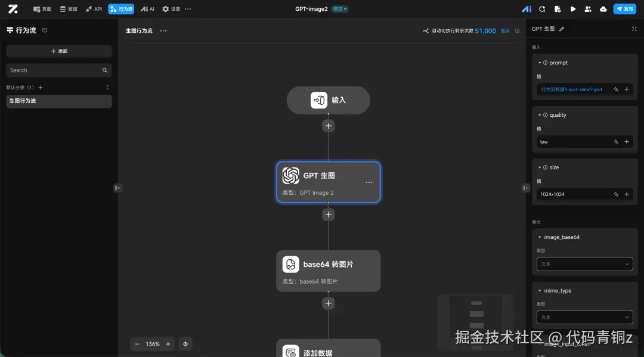644x357 pixels.
Task: Click the preview play icon
Action: click(572, 9)
